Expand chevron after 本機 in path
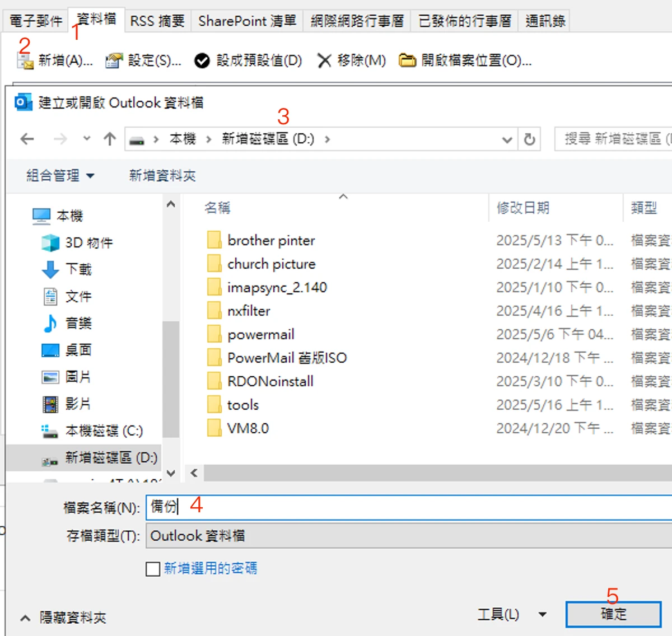Image resolution: width=672 pixels, height=636 pixels. (x=209, y=139)
